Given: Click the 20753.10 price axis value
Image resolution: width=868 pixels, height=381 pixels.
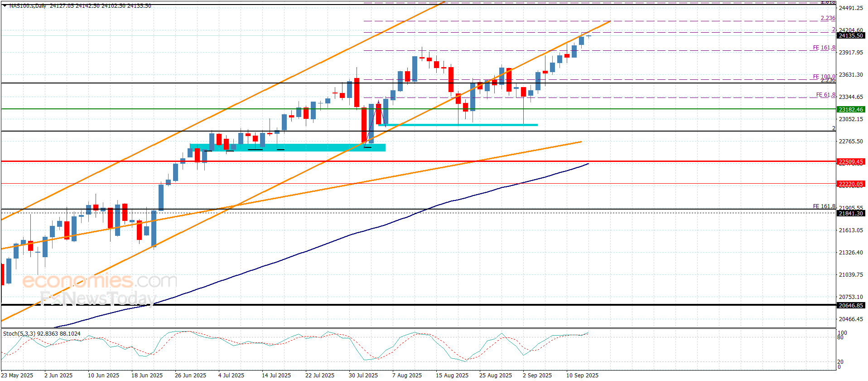Looking at the screenshot, I should click(851, 297).
